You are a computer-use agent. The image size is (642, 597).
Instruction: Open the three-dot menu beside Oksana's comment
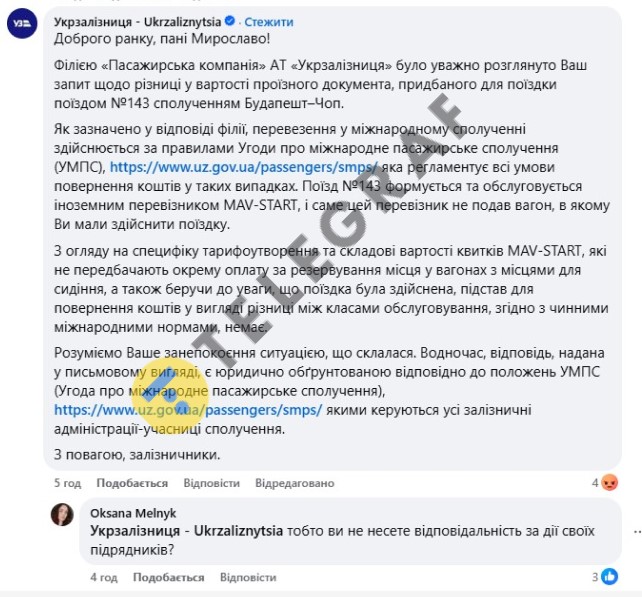pyautogui.click(x=637, y=532)
